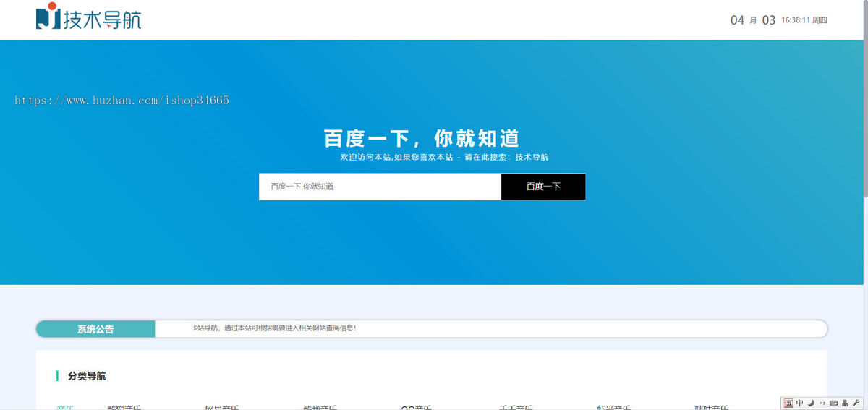Click the clock text 16:38:11 周四
The height and width of the screenshot is (410, 868).
tap(804, 20)
